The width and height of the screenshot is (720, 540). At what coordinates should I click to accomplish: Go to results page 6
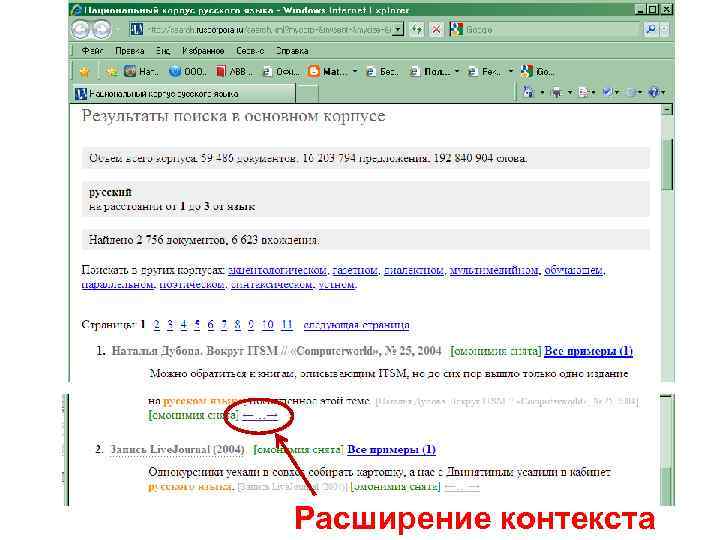pyautogui.click(x=210, y=325)
